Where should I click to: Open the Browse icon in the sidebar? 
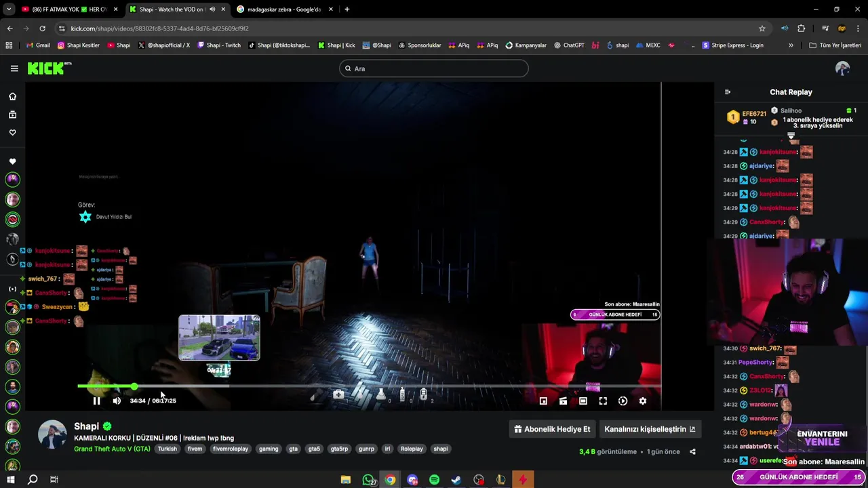(12, 115)
